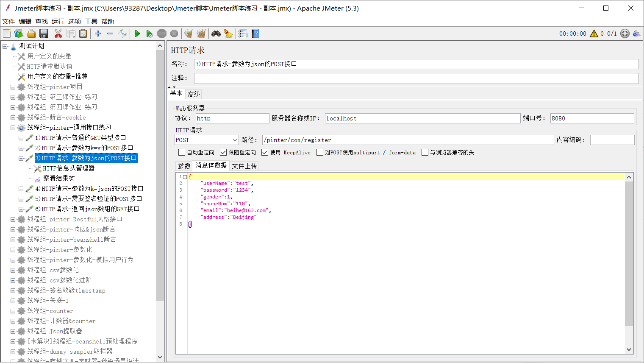Start the test with green play icon
Image resolution: width=644 pixels, height=363 pixels.
click(x=137, y=34)
